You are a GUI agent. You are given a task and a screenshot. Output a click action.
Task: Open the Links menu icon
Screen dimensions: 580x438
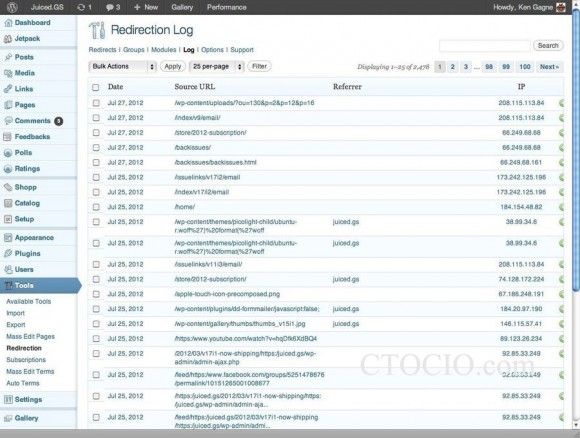(x=8, y=89)
